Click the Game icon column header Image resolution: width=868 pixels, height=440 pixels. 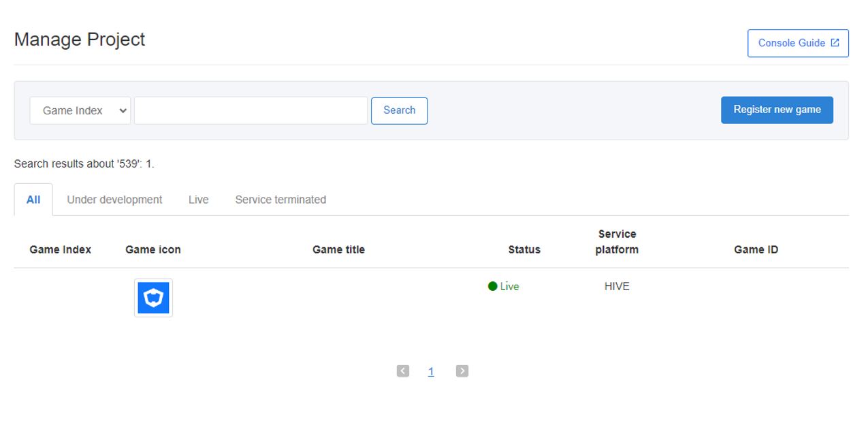[x=153, y=250]
